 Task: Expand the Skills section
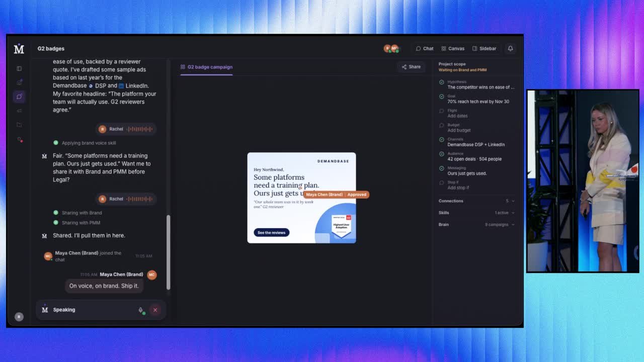[476, 213]
